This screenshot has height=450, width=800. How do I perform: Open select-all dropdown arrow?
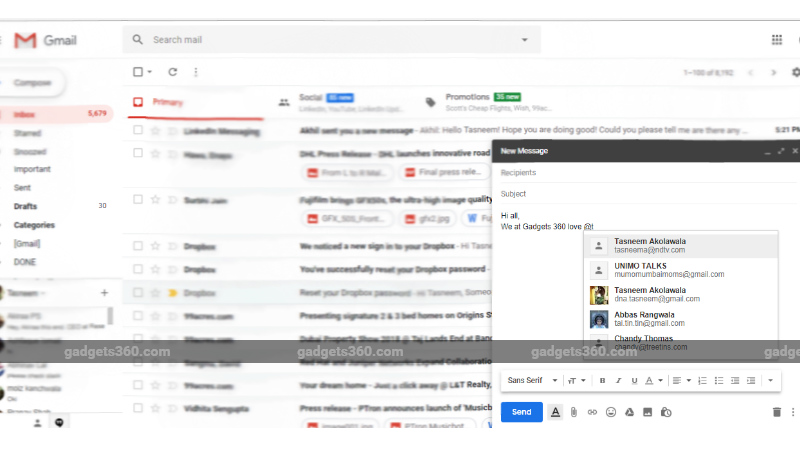point(149,72)
